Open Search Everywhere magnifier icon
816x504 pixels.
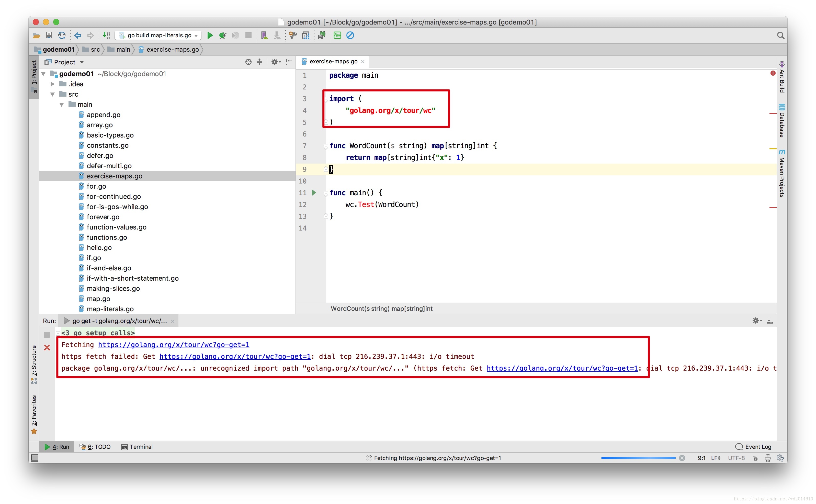781,35
